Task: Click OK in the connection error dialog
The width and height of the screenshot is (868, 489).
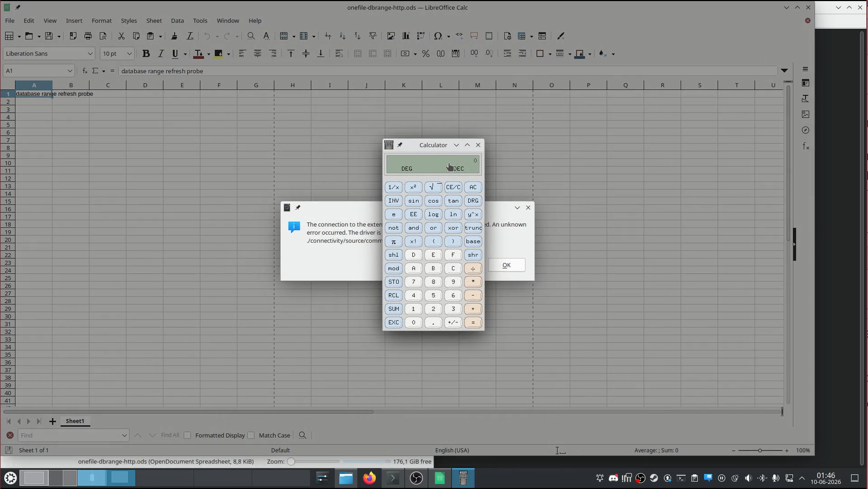Action: [x=507, y=265]
